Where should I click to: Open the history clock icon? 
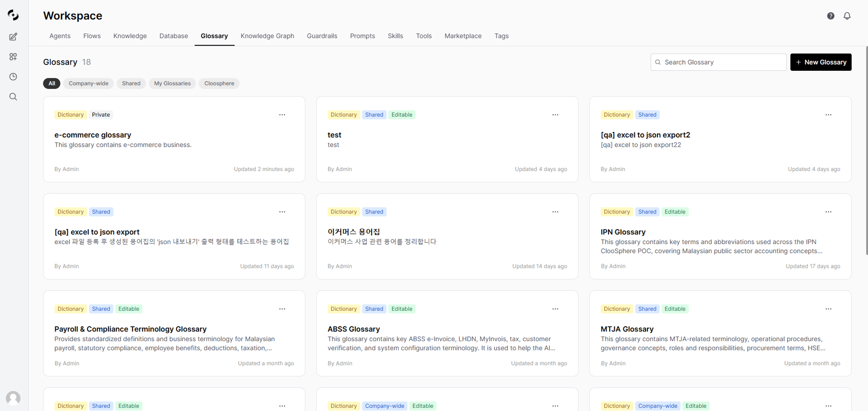tap(13, 77)
